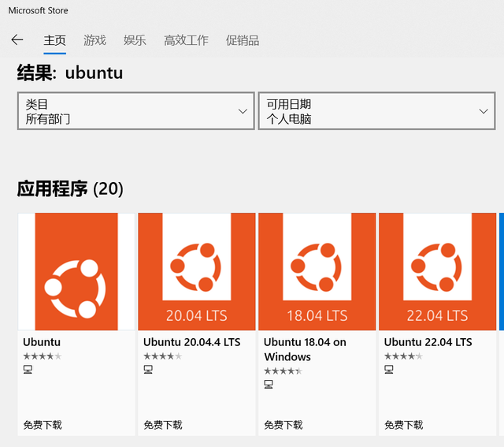This screenshot has height=447, width=504.
Task: Click 免费下载 on Ubuntu 22.04 LTS card
Action: (404, 425)
